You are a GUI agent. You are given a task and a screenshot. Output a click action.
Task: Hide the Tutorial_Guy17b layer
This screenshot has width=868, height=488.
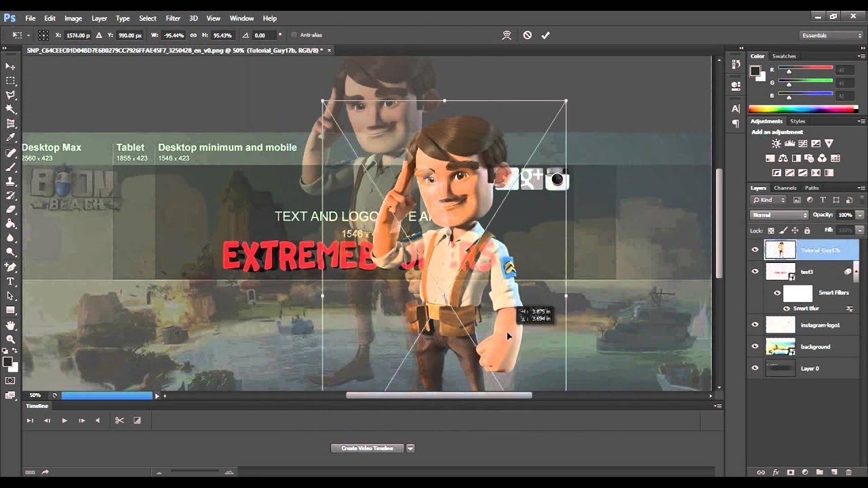coord(755,250)
